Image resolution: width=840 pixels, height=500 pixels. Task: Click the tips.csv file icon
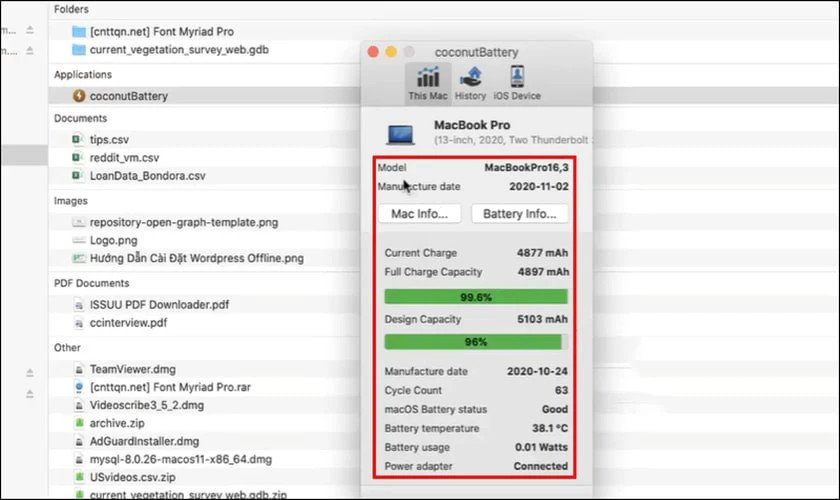coord(80,140)
